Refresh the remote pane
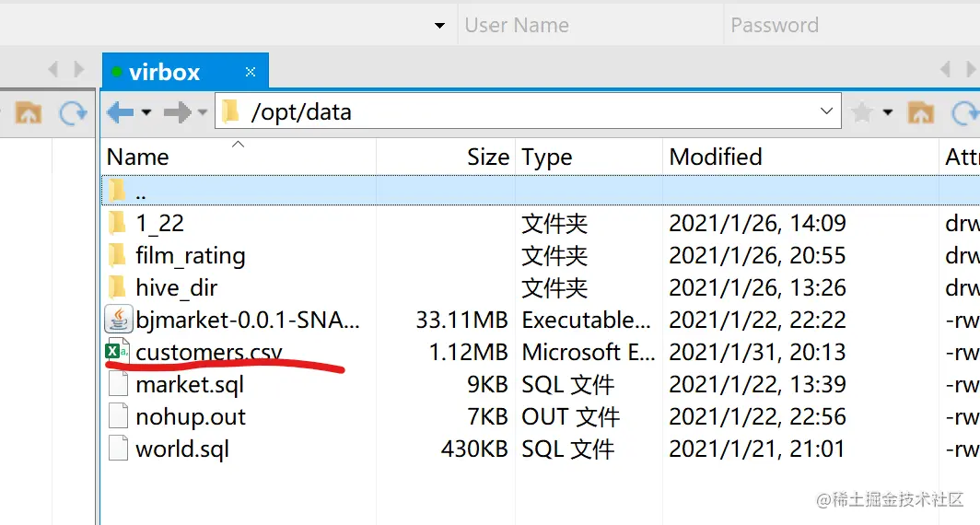980x525 pixels. point(965,113)
